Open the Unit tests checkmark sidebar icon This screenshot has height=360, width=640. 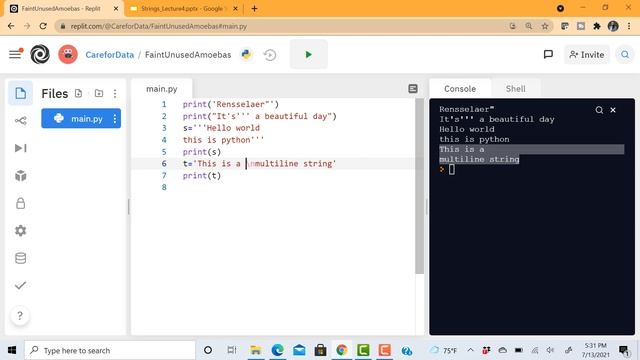pyautogui.click(x=20, y=285)
